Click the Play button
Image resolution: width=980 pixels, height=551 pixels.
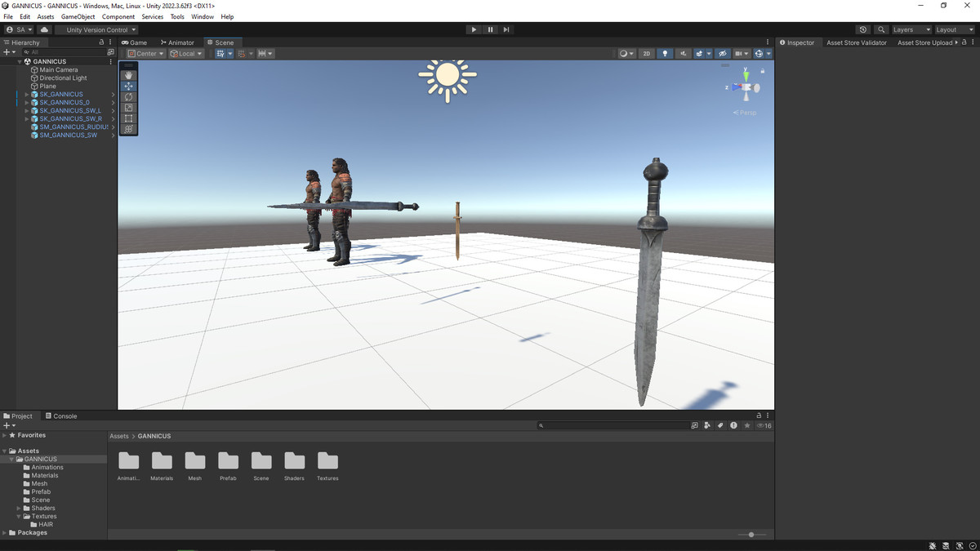coord(474,29)
